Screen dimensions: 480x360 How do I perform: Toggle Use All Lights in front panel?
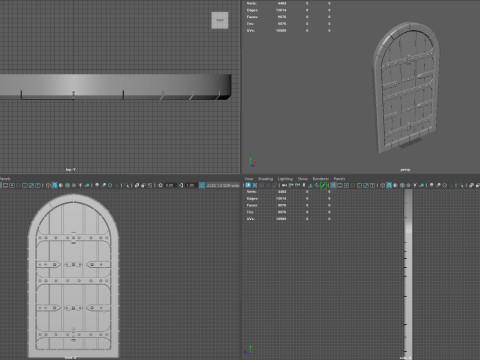click(80, 185)
